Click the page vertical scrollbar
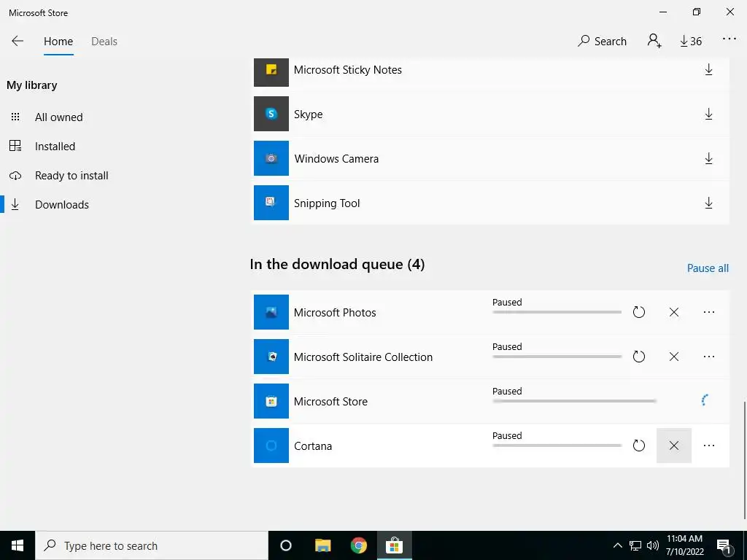747x560 pixels. point(743,460)
